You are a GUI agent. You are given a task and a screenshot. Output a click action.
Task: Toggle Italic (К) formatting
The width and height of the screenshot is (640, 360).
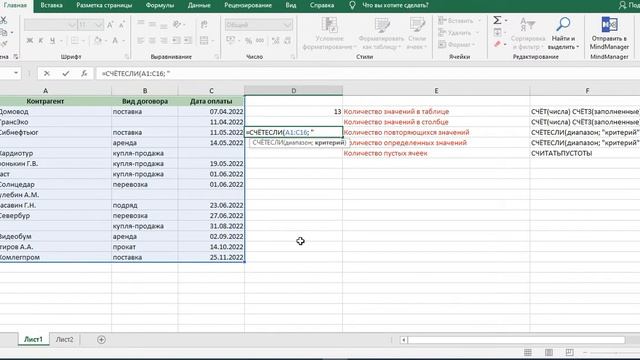(x=41, y=40)
